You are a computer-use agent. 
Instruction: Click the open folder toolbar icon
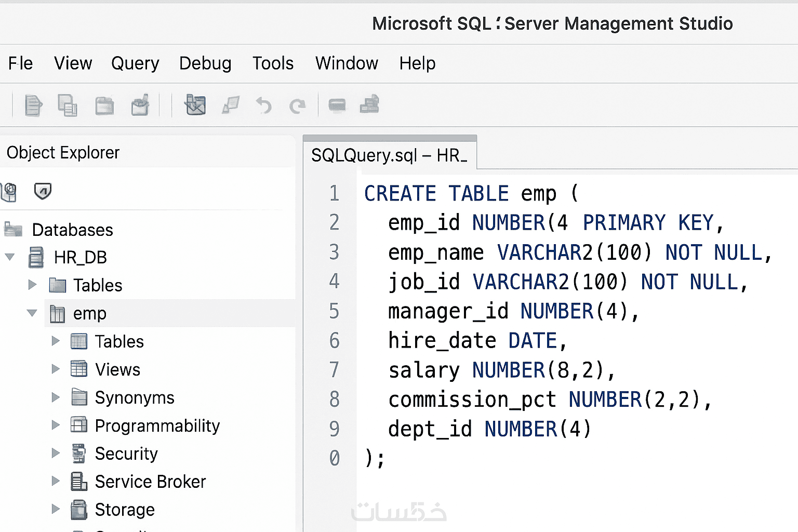tap(104, 105)
